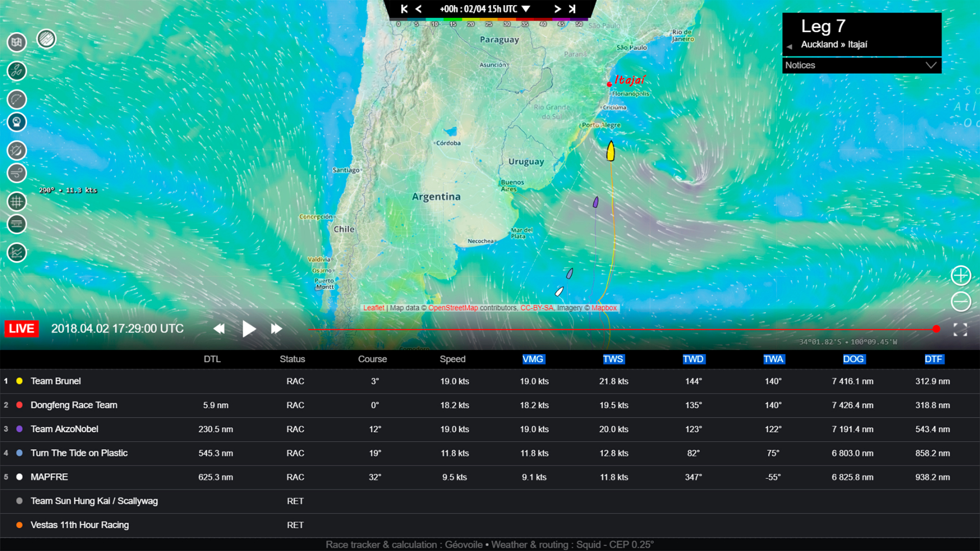Viewport: 980px width, 551px height.
Task: Open the OpenStreetMap link
Action: pyautogui.click(x=453, y=308)
